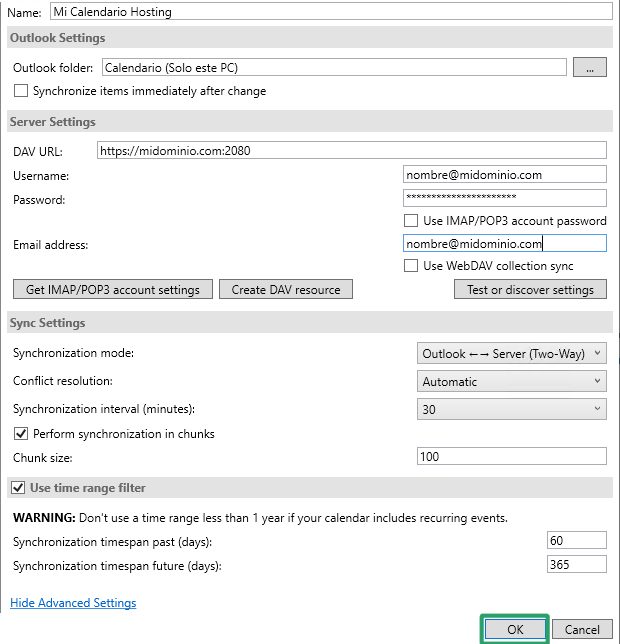Image resolution: width=620 pixels, height=644 pixels.
Task: Enable Use WebDAV collection sync
Action: tap(411, 266)
